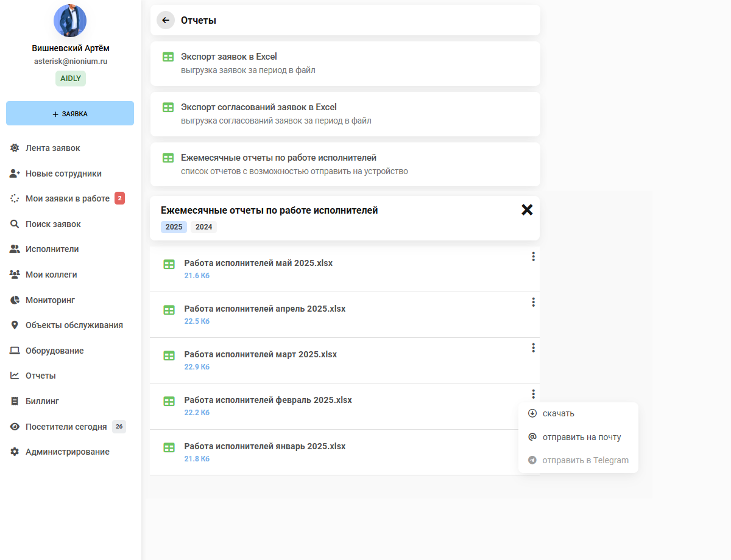The width and height of the screenshot is (731, 560).
Task: Select the скачать menu option
Action: click(x=558, y=414)
